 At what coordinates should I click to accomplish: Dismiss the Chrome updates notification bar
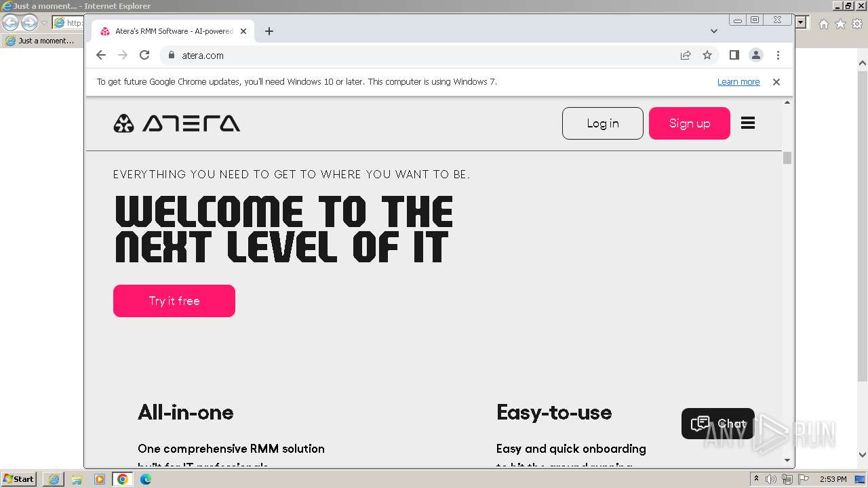(x=776, y=82)
